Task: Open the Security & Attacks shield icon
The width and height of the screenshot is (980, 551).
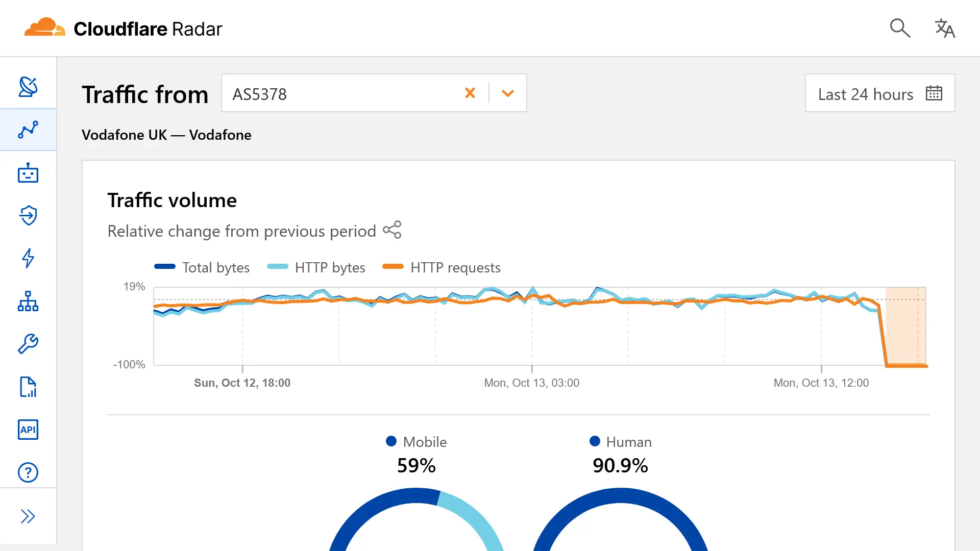Action: [28, 215]
